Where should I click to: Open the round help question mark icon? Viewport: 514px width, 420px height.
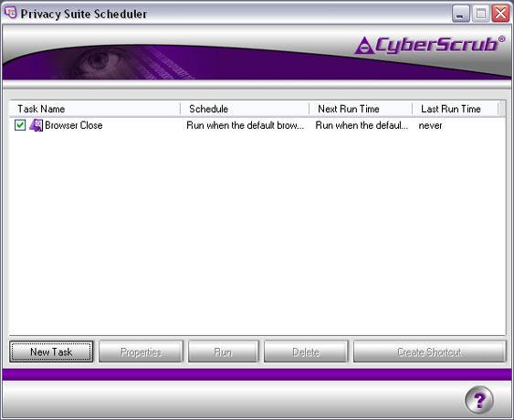coord(479,400)
